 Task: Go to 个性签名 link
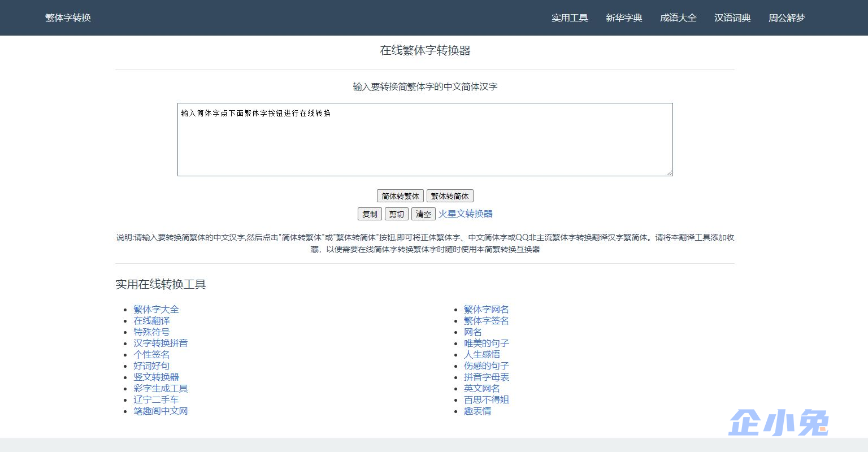(x=151, y=354)
